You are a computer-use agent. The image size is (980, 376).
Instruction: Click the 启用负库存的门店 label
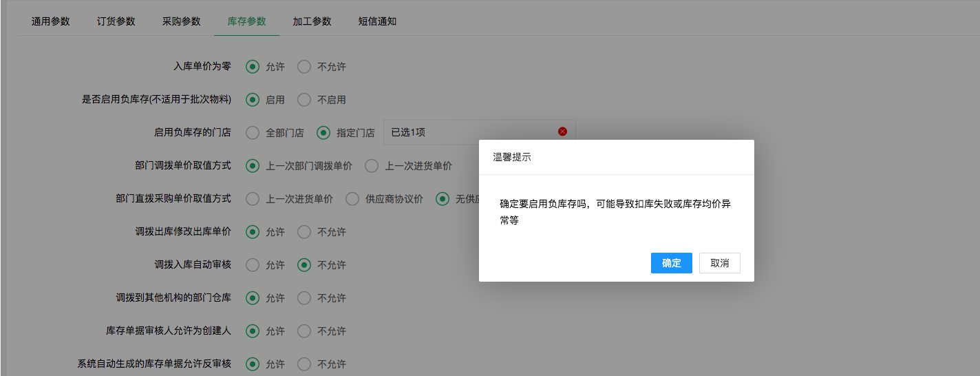(193, 133)
